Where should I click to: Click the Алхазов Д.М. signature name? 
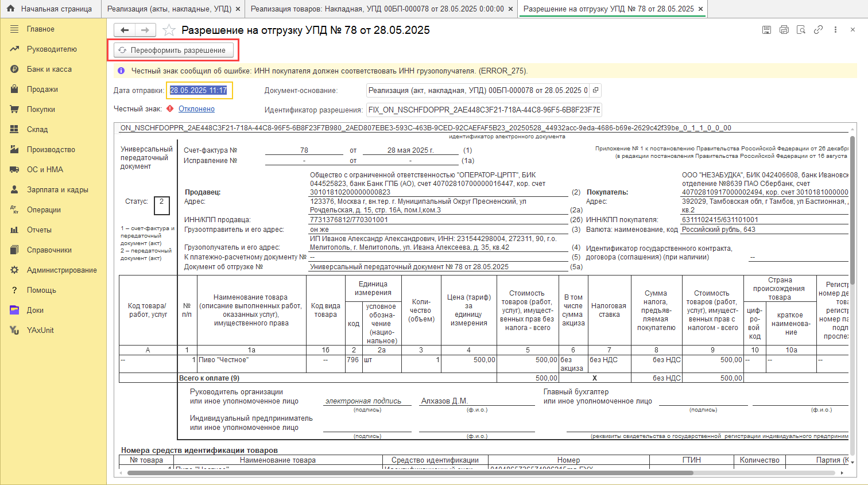pos(444,401)
